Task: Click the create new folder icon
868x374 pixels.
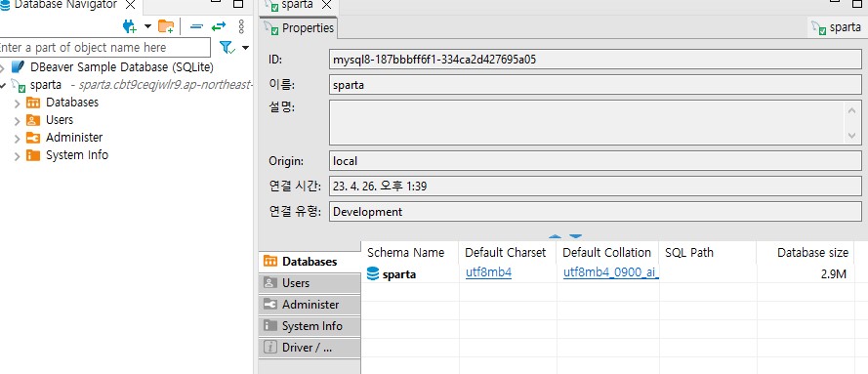Action: 166,26
